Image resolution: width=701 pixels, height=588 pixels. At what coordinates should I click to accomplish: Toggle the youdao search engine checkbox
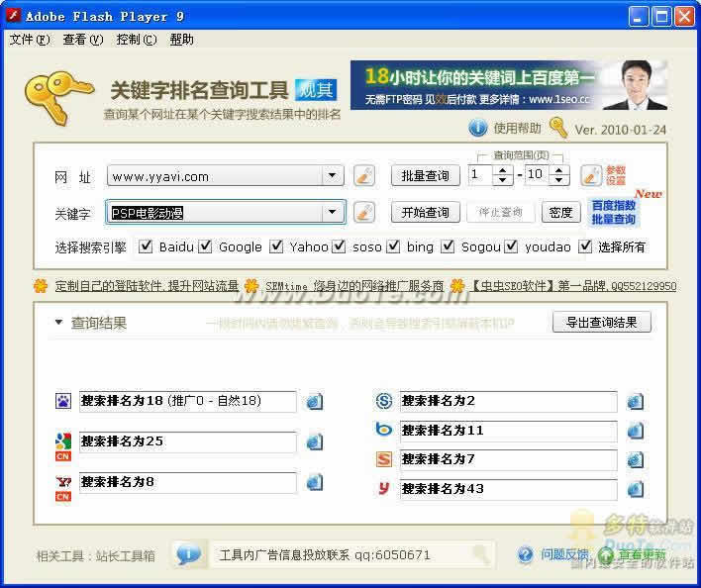coord(511,246)
